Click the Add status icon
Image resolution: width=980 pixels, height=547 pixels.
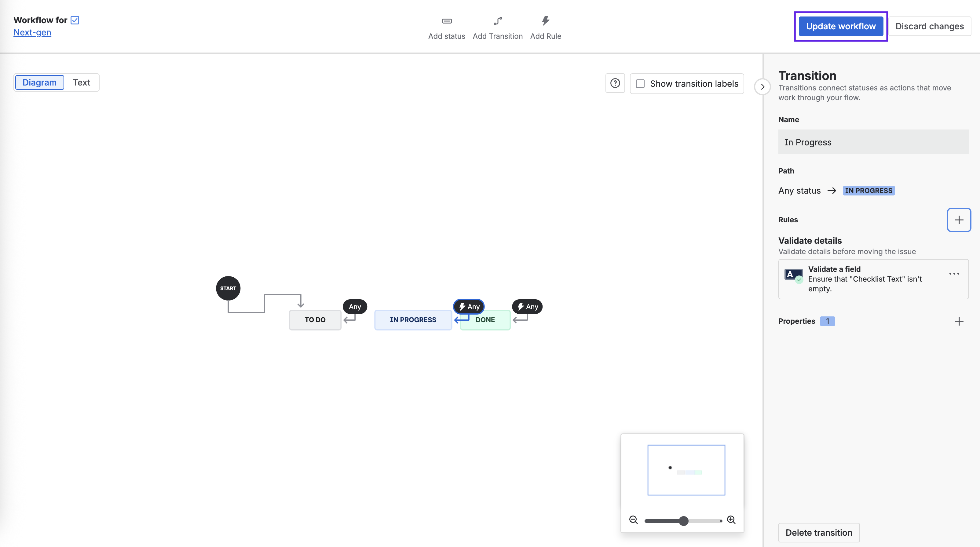coord(447,21)
